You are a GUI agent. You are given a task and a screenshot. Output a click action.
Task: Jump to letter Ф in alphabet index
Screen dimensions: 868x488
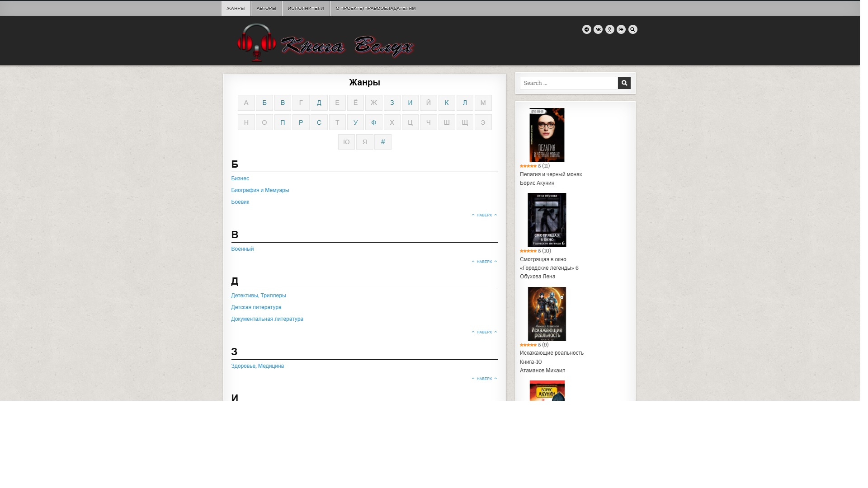[x=373, y=122]
